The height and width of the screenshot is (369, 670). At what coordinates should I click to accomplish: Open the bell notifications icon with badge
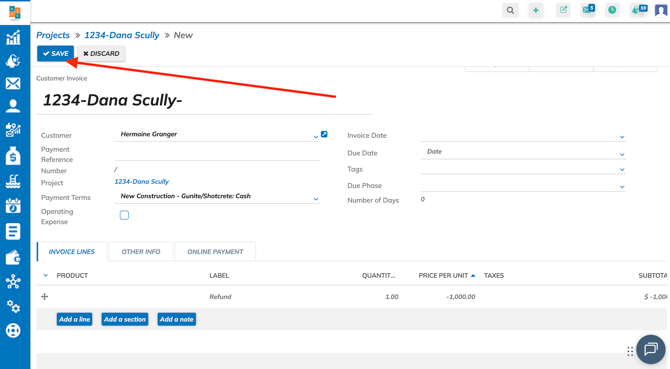click(638, 10)
